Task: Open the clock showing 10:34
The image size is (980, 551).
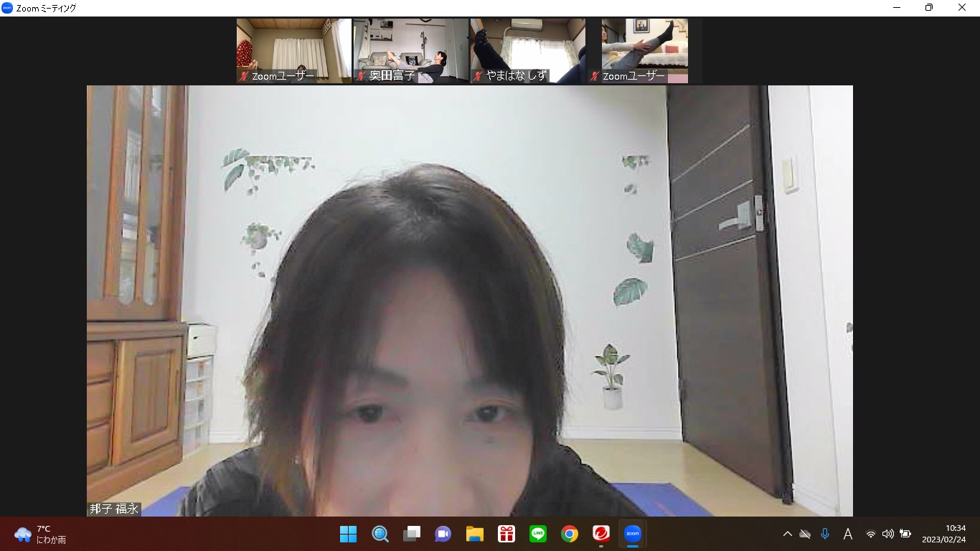Action: [944, 534]
